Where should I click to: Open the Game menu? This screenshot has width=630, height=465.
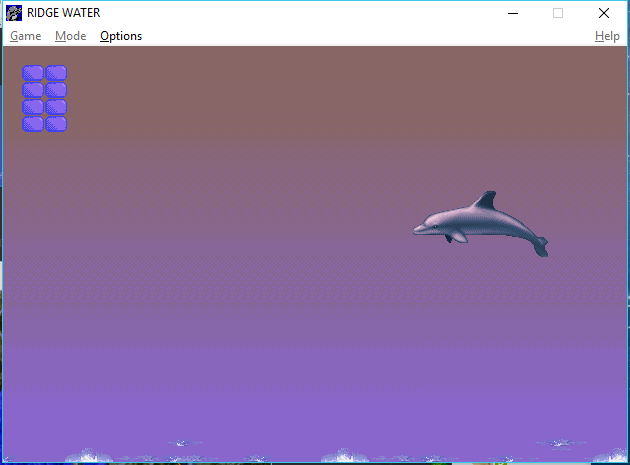(26, 36)
